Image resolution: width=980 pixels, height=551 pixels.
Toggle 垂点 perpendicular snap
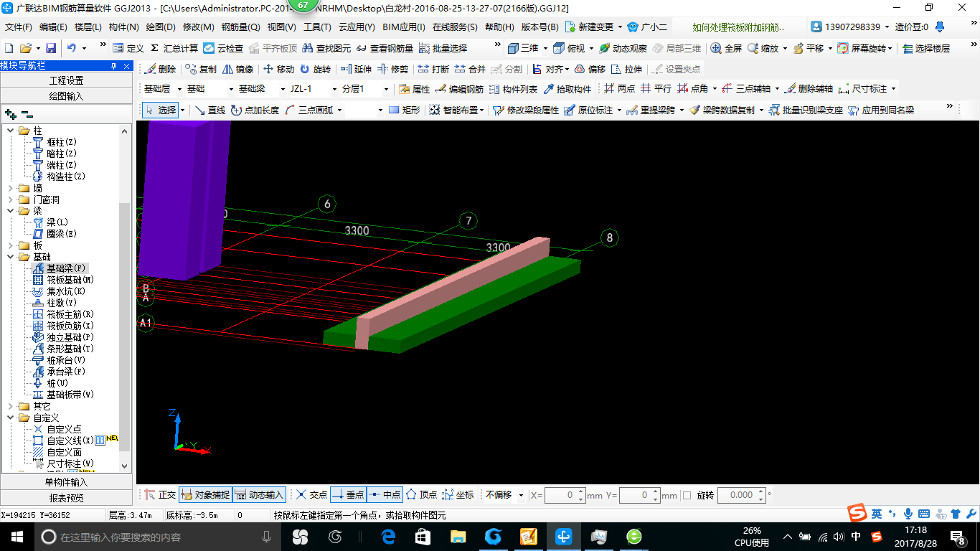(x=349, y=495)
